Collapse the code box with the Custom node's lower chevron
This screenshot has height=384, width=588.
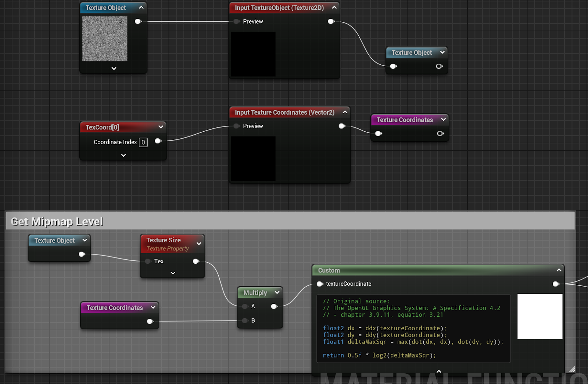point(439,371)
